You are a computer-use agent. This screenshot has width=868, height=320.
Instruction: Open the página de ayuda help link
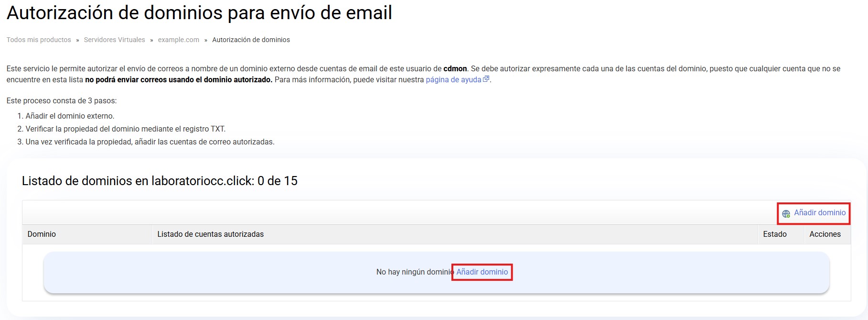pyautogui.click(x=453, y=80)
